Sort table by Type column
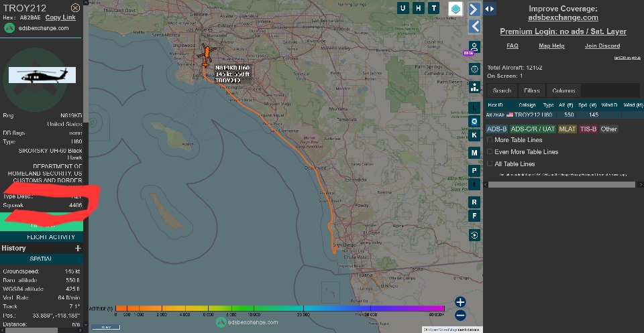644x333 pixels. [548, 105]
